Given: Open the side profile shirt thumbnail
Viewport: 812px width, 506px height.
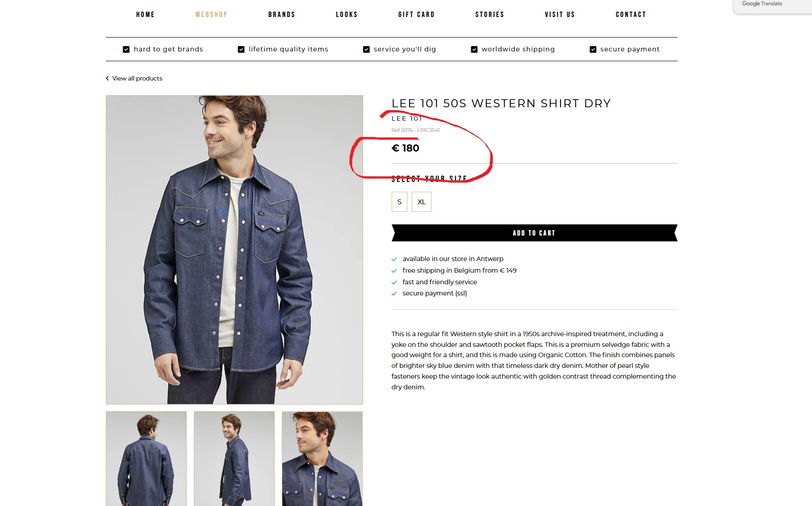Looking at the screenshot, I should pyautogui.click(x=234, y=458).
